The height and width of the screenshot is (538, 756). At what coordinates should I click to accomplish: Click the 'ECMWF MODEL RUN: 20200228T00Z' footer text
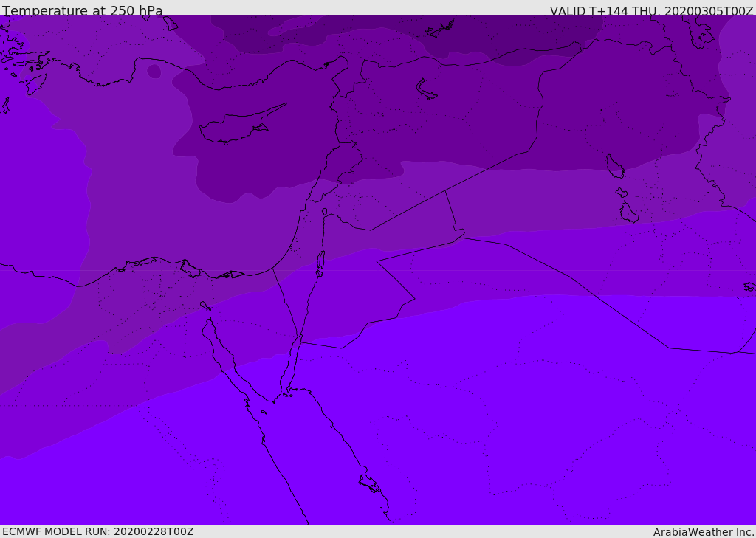pyautogui.click(x=98, y=531)
